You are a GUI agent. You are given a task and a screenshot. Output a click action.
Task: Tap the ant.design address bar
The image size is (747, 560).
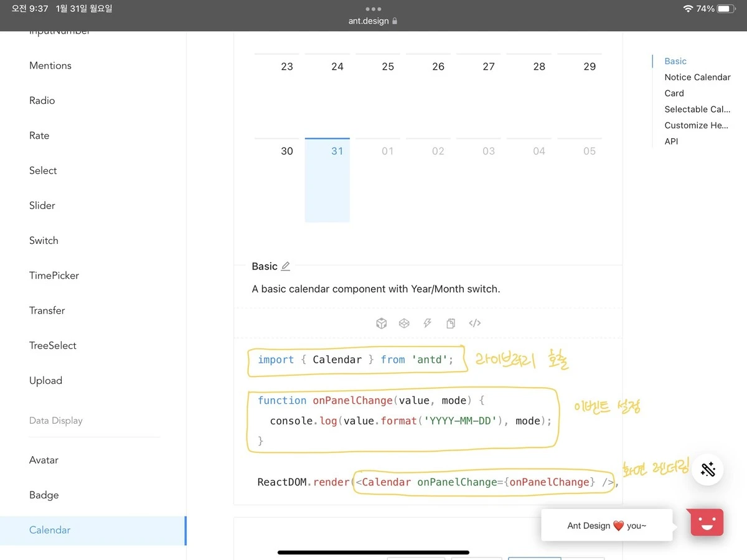tap(373, 21)
